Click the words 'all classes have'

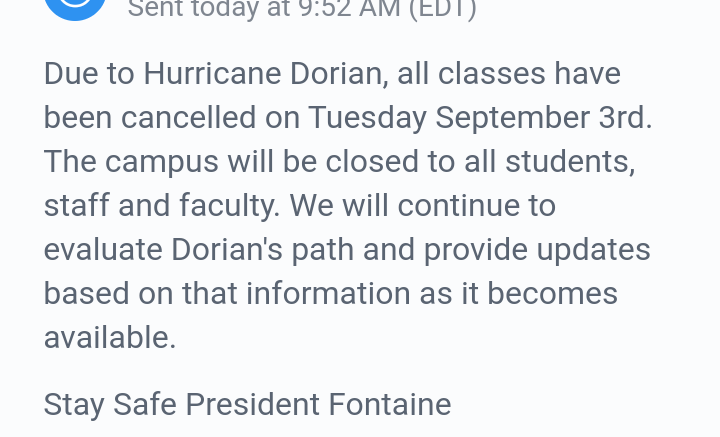509,73
